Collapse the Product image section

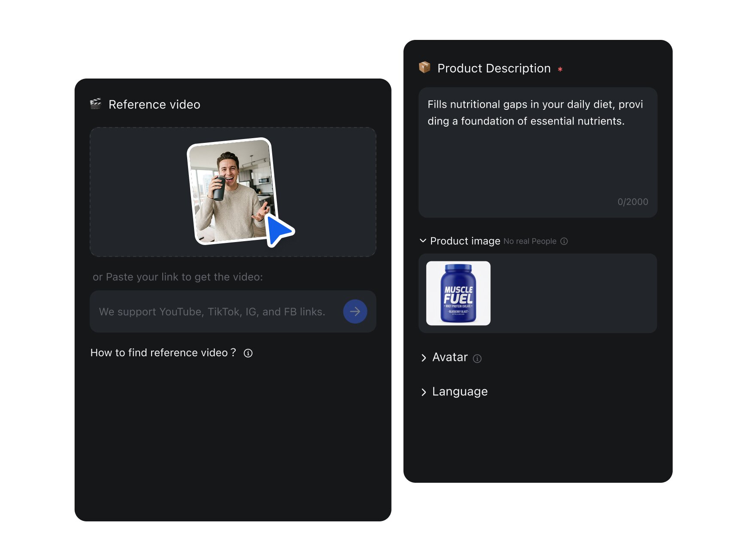tap(423, 241)
